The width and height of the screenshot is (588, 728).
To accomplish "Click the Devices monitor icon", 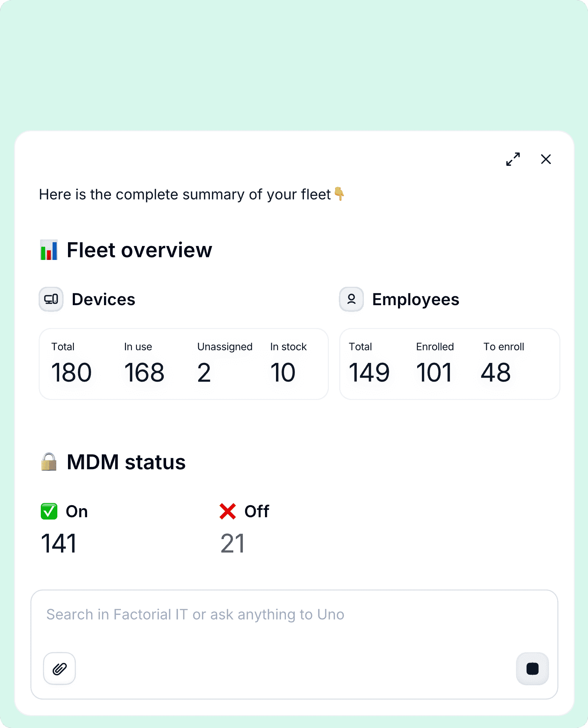I will pyautogui.click(x=51, y=299).
